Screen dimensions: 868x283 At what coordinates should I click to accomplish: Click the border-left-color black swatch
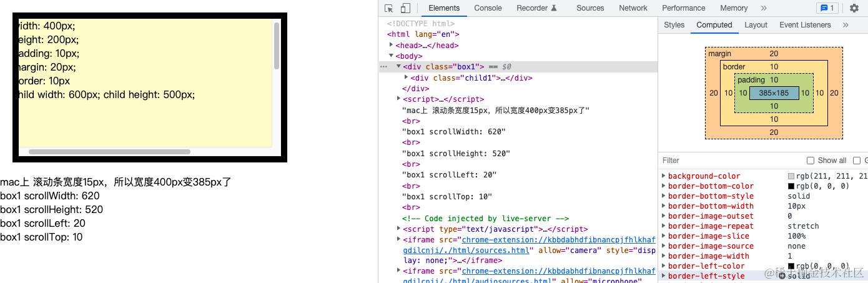(x=791, y=266)
